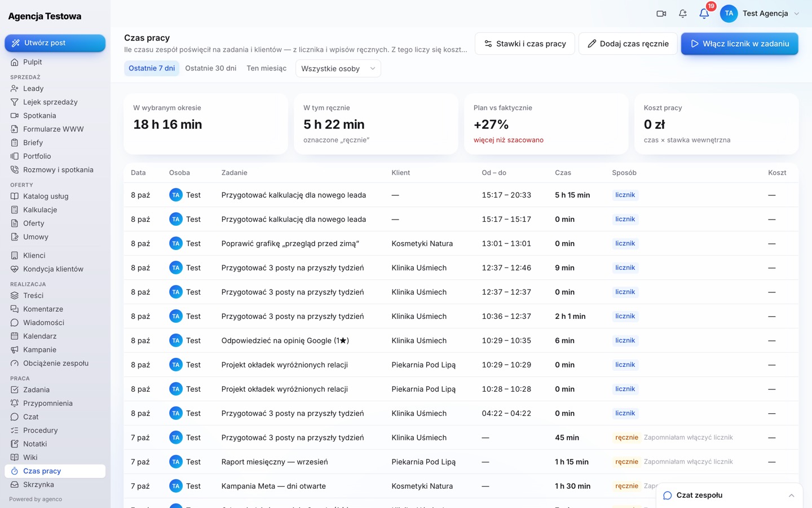The height and width of the screenshot is (508, 812).
Task: Open the Skrzynka inbox icon
Action: (15, 485)
